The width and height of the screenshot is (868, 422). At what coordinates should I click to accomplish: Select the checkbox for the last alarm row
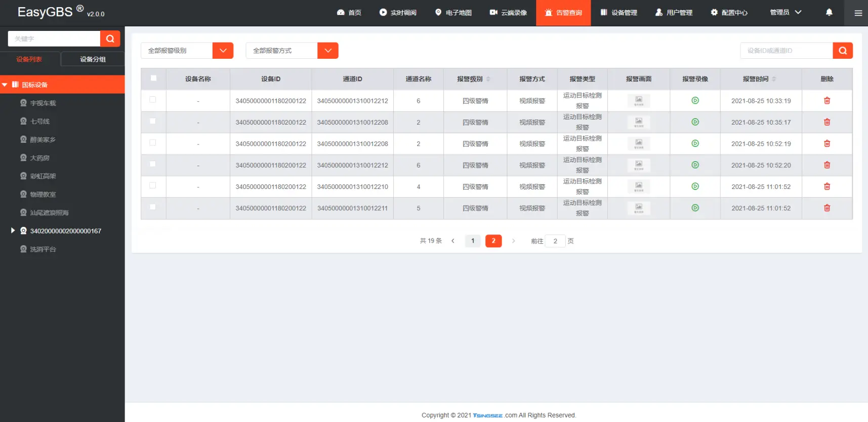[x=153, y=207]
